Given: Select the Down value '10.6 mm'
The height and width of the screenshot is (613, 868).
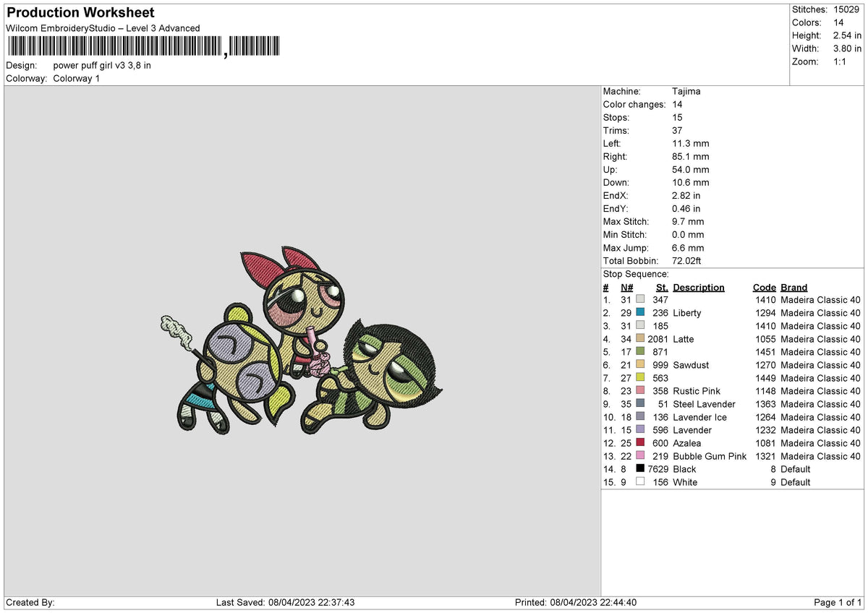Looking at the screenshot, I should 691,183.
